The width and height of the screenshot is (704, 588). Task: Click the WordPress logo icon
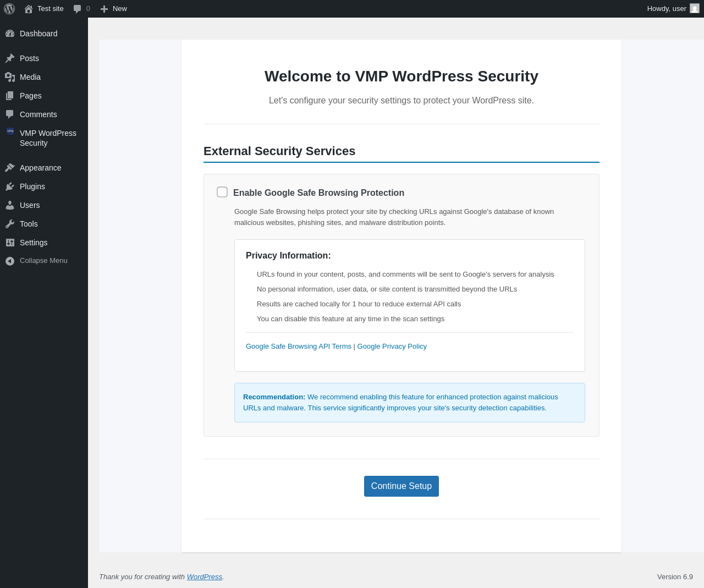pos(9,9)
